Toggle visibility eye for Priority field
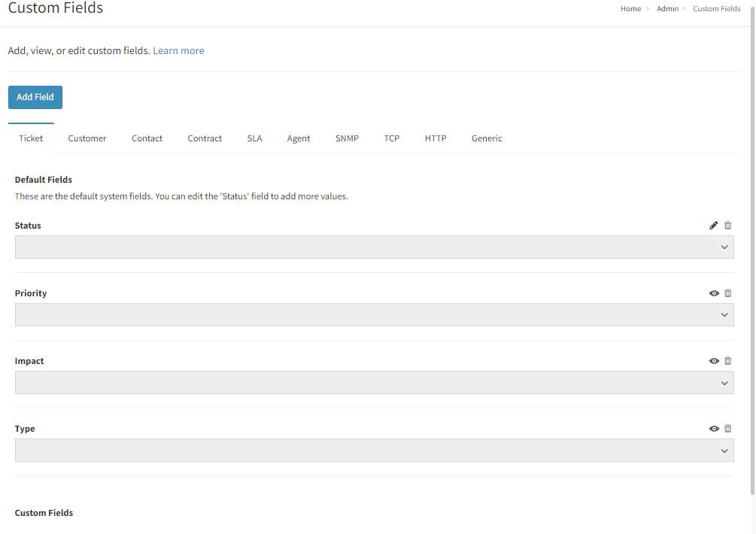Viewport: 756px width, 534px height. coord(714,293)
